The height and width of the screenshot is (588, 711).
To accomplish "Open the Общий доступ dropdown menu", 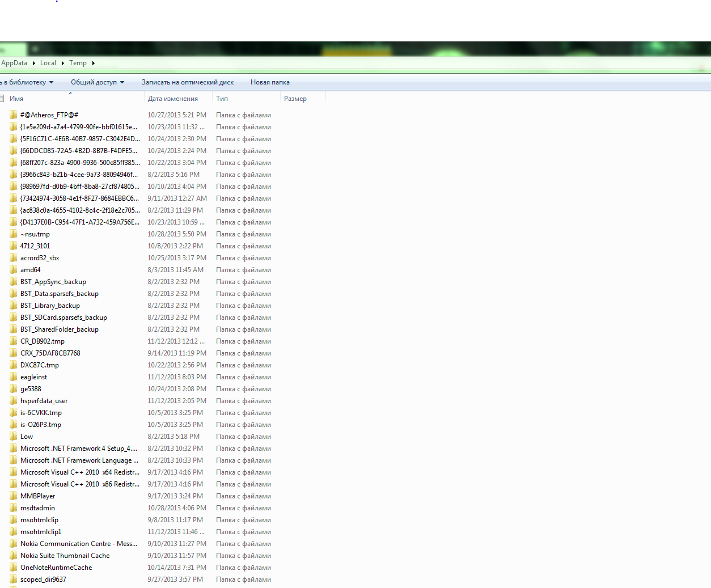I will pos(97,82).
